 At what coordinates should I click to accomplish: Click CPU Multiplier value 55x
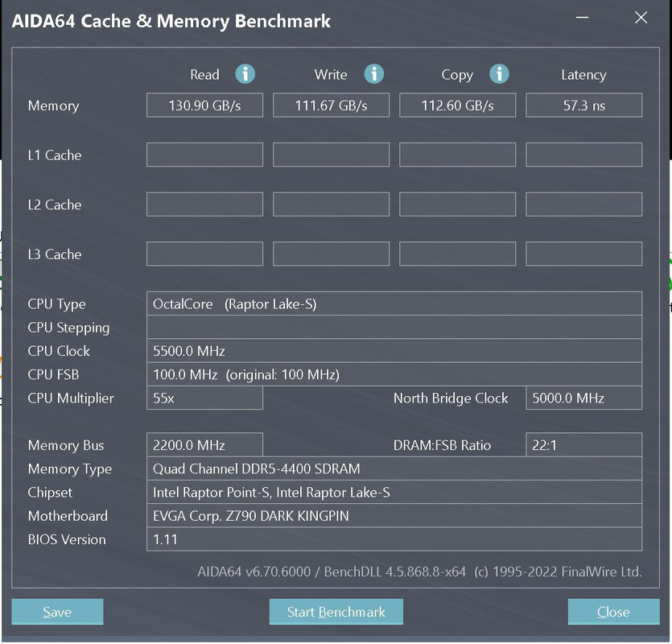(x=204, y=398)
